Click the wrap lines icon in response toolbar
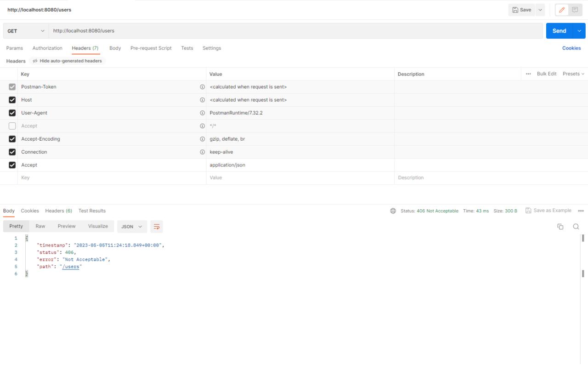The height and width of the screenshot is (366, 588). 157,227
